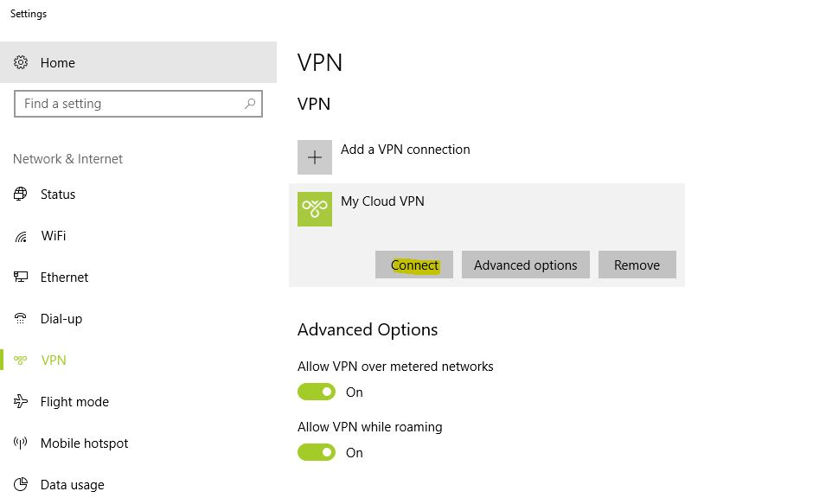Click the Ethernet monitor icon

tap(21, 277)
